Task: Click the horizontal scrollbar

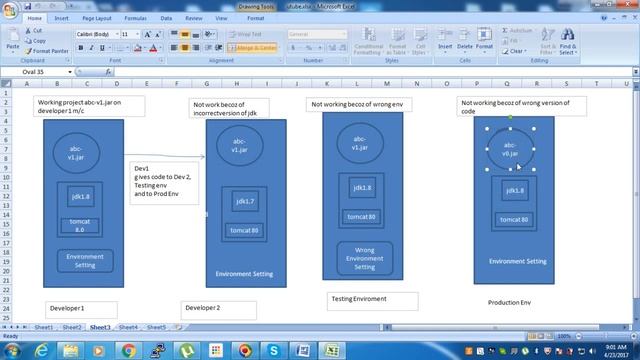Action: [x=506, y=327]
